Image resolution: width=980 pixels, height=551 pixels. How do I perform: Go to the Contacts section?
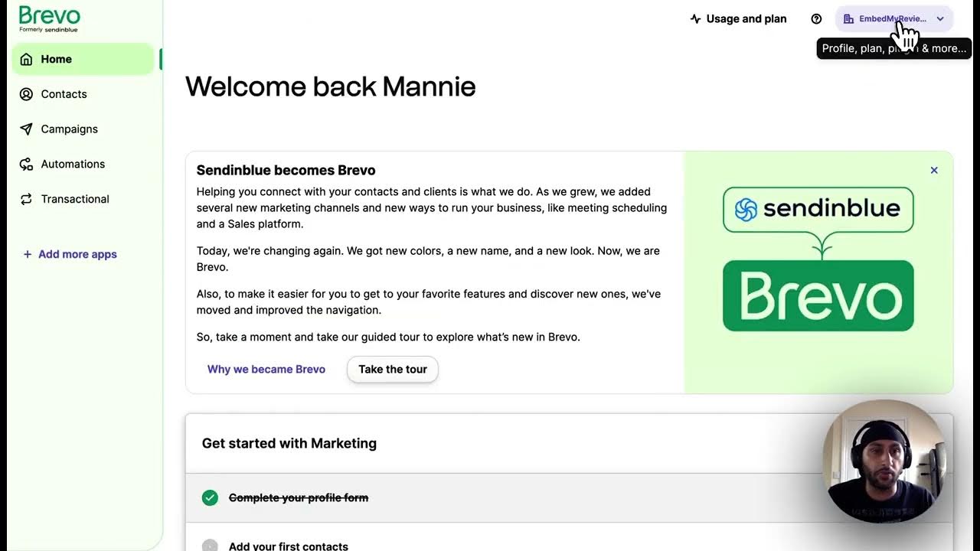tap(64, 94)
